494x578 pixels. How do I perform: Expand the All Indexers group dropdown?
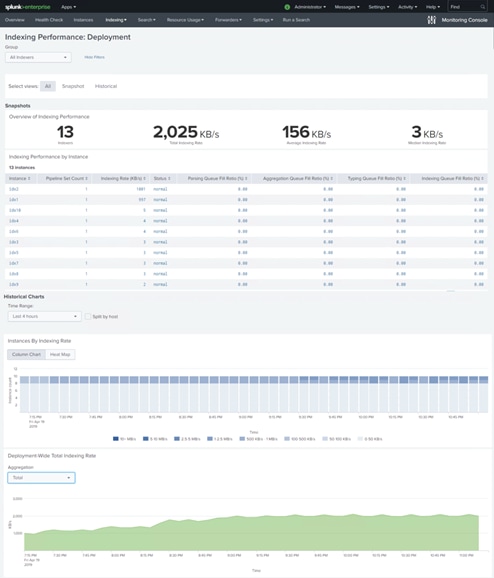(38, 57)
